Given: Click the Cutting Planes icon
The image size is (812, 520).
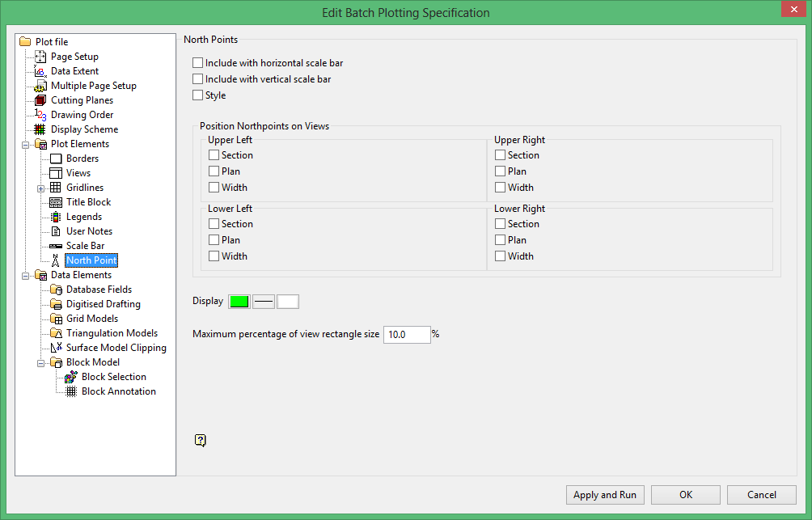Looking at the screenshot, I should coord(40,100).
